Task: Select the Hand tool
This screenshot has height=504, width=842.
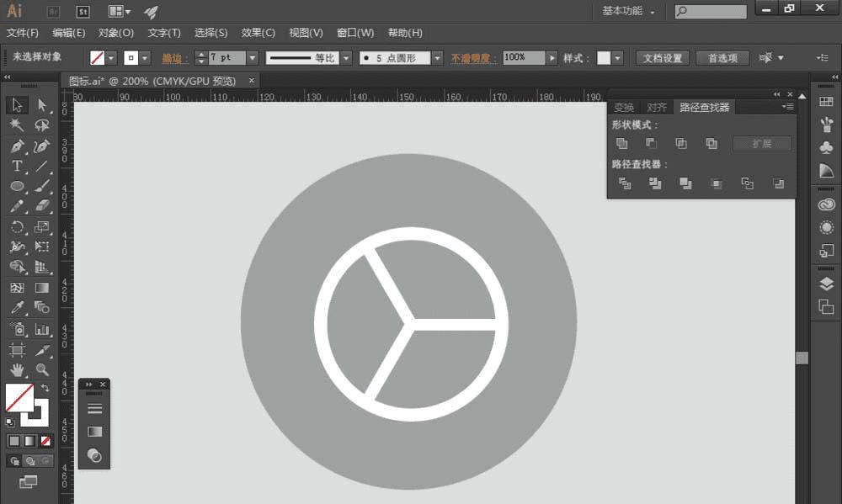Action: point(17,370)
